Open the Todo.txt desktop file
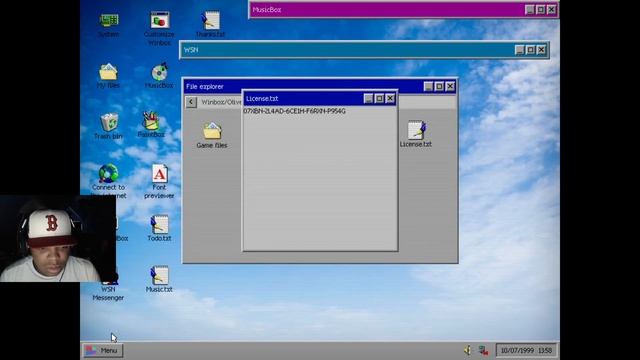The image size is (640, 360). (x=159, y=229)
